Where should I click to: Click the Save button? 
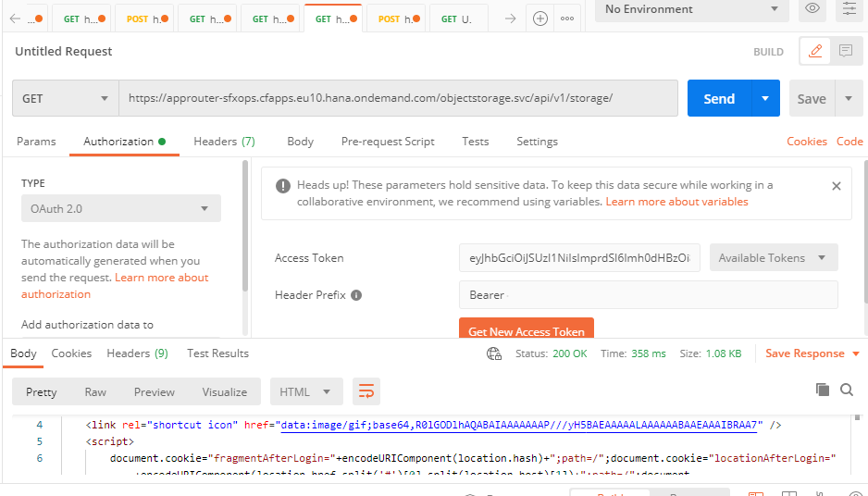[812, 98]
